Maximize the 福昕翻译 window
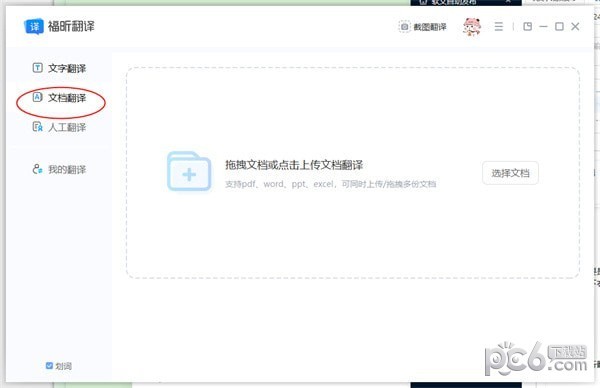 coord(559,26)
